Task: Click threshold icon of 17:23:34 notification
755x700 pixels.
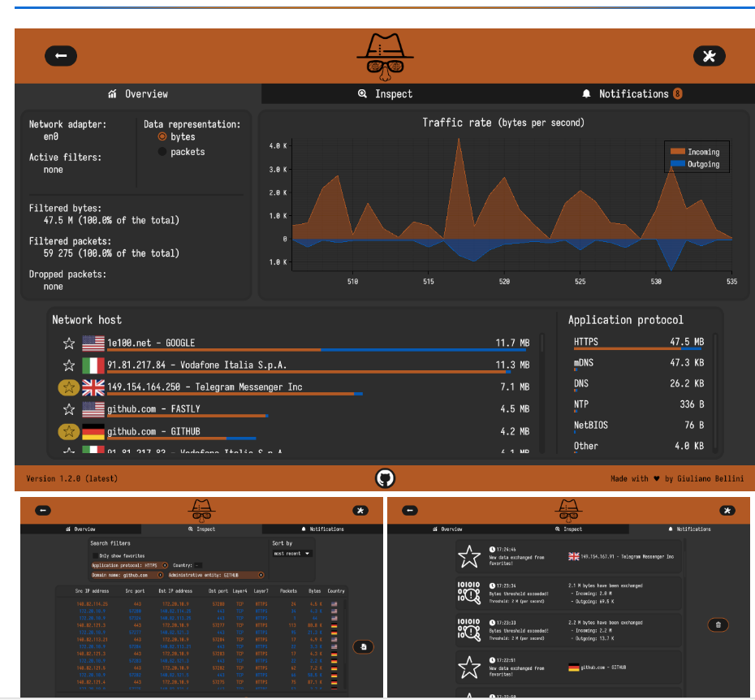Action: [469, 593]
